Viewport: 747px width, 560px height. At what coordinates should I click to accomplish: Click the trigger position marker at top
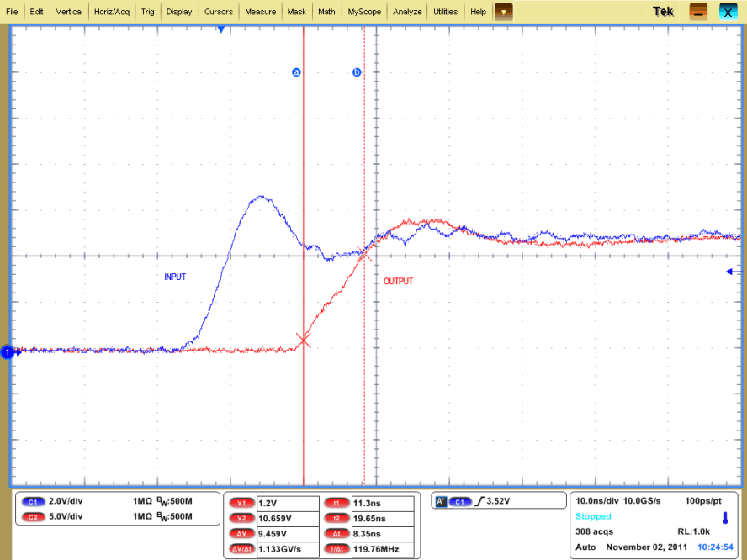coord(221,29)
